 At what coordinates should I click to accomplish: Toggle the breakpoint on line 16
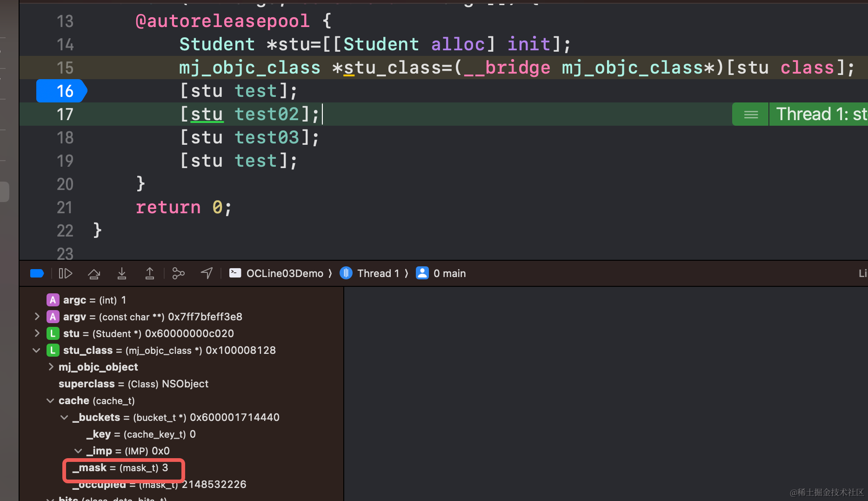[x=61, y=91]
